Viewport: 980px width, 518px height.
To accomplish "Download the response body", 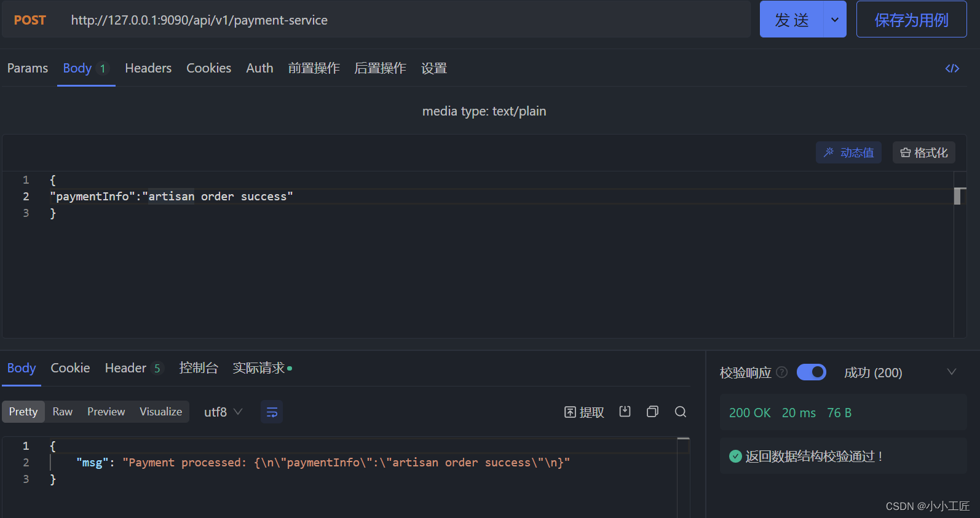I will pyautogui.click(x=625, y=412).
